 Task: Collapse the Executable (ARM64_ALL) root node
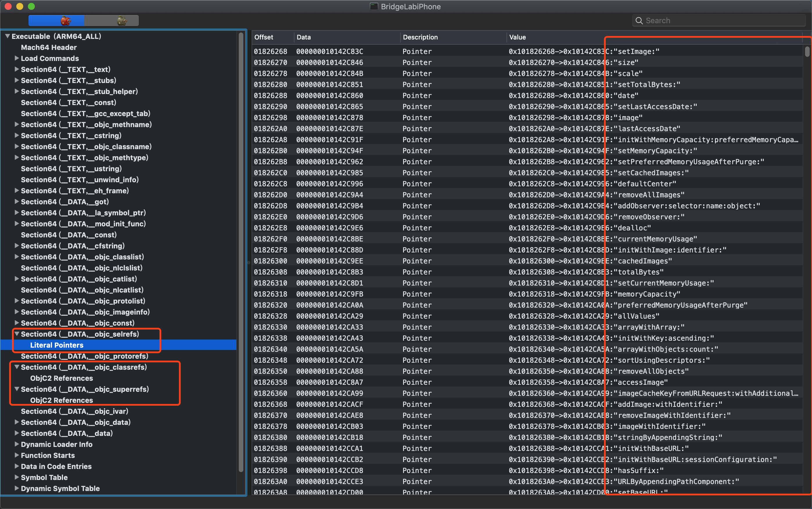(x=8, y=36)
